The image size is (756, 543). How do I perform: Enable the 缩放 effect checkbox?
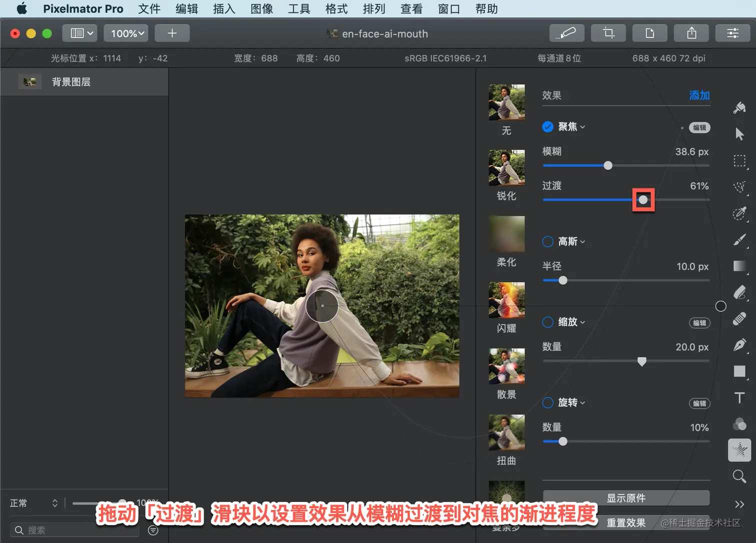point(548,322)
